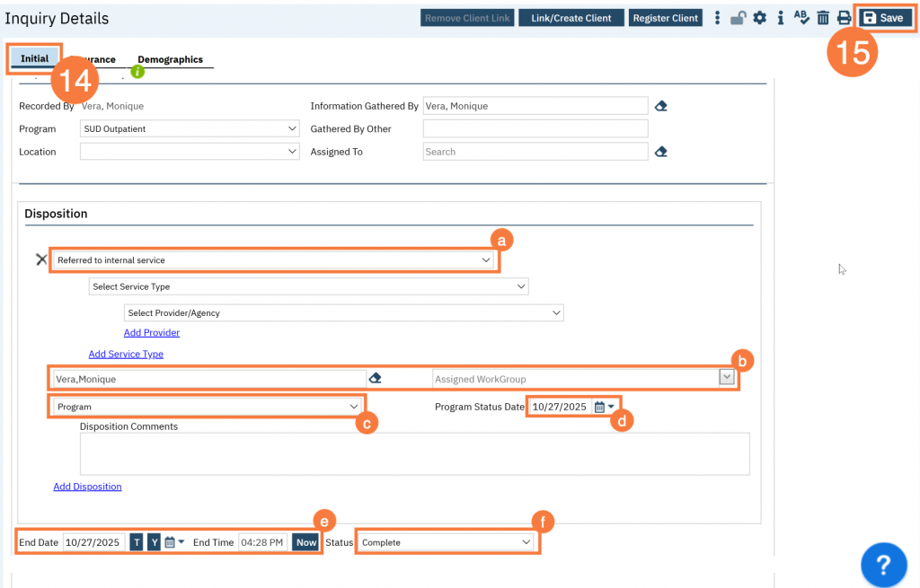Open the Select Service Type dropdown
The image size is (920, 588).
click(308, 286)
